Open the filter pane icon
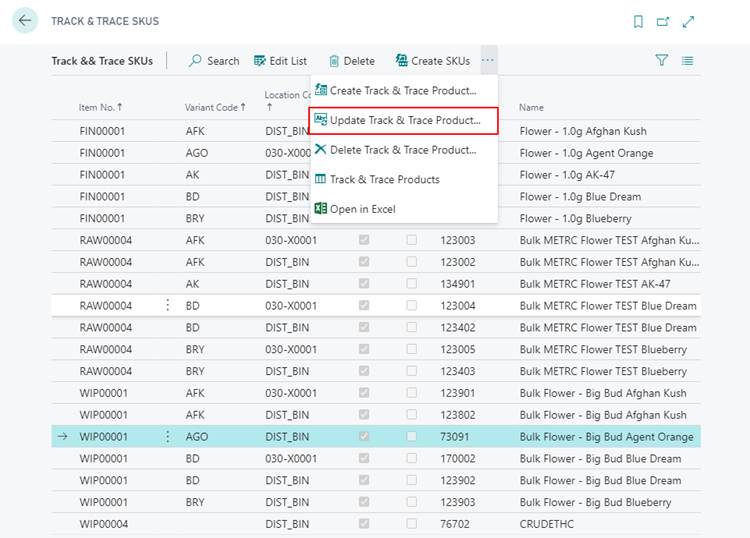 661,61
